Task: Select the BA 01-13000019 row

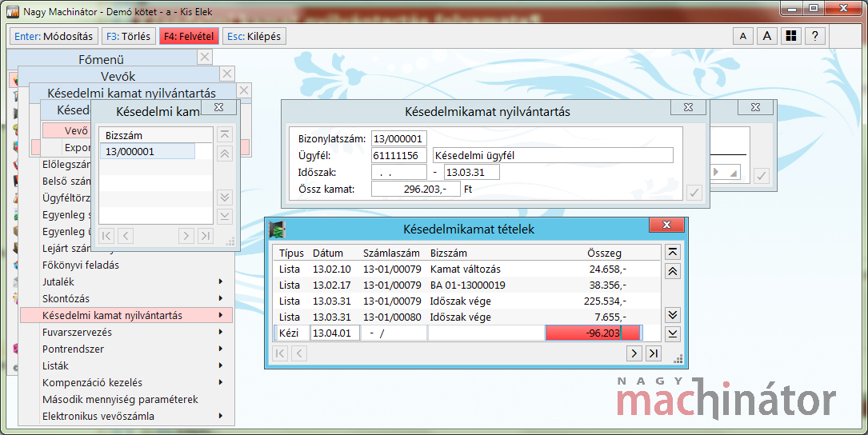Action: click(466, 285)
